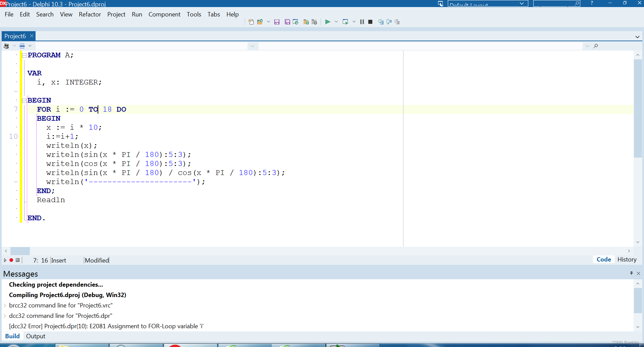Click the Open File window icon
The height and width of the screenshot is (347, 644).
click(x=296, y=22)
